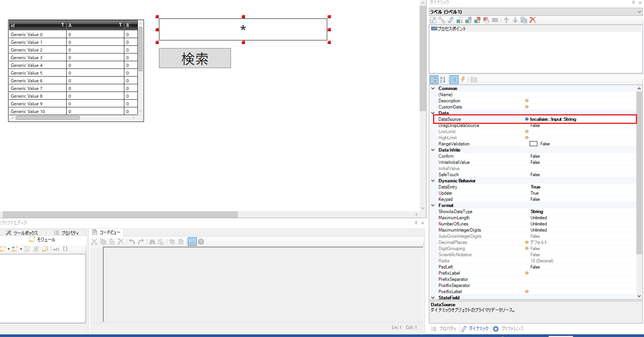Click the bug debug icon in script toolbar

pos(172,242)
